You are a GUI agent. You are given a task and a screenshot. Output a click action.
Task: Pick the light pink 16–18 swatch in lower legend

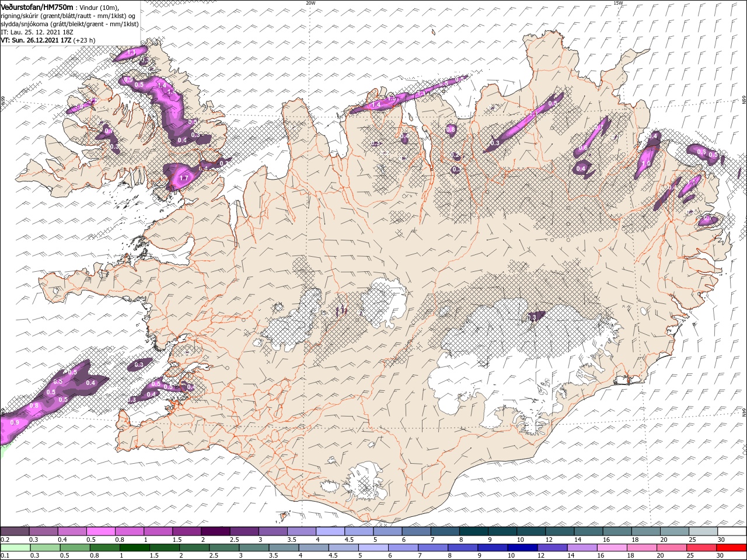coord(612,548)
